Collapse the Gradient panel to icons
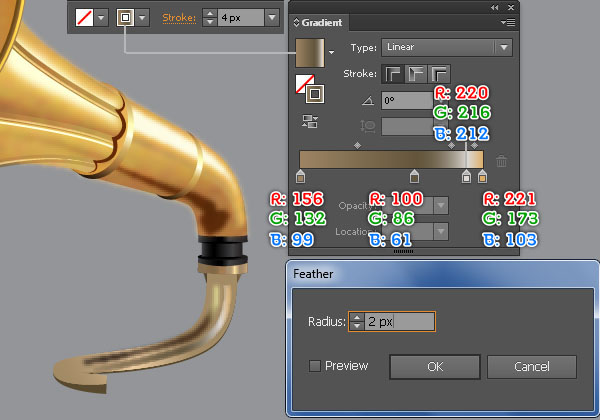Viewport: 600px width, 420px height. [x=495, y=7]
